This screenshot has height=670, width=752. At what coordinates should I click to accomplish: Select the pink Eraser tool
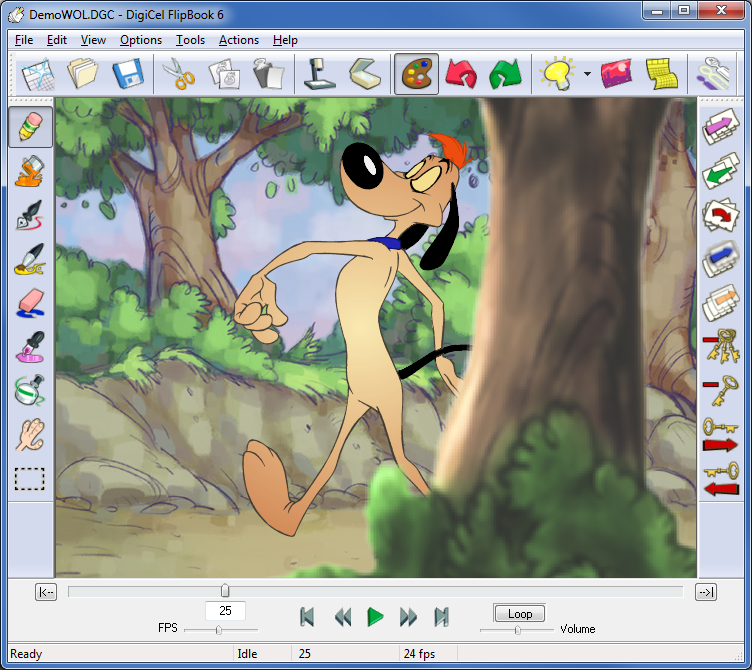pos(31,303)
